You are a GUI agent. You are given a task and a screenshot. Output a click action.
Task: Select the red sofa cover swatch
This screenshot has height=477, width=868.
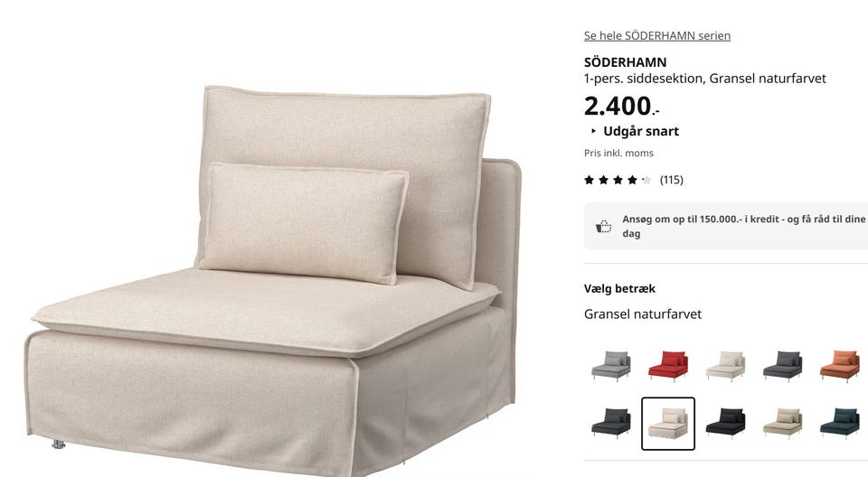(x=668, y=366)
